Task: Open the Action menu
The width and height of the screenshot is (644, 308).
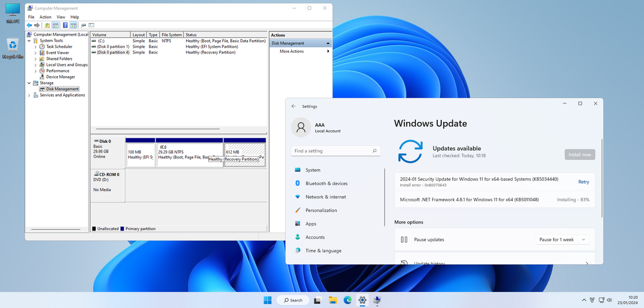Action: [45, 17]
